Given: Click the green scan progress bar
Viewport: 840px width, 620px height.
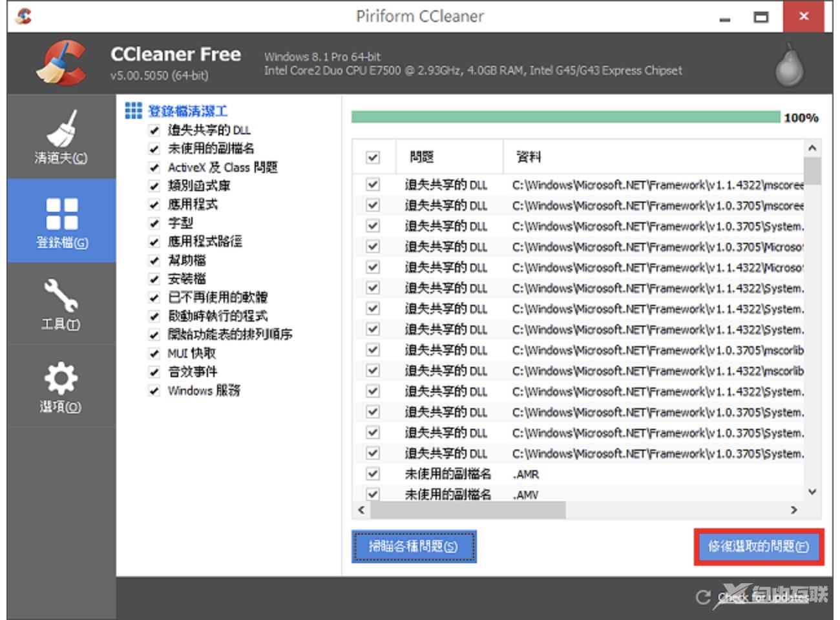Looking at the screenshot, I should tap(565, 117).
